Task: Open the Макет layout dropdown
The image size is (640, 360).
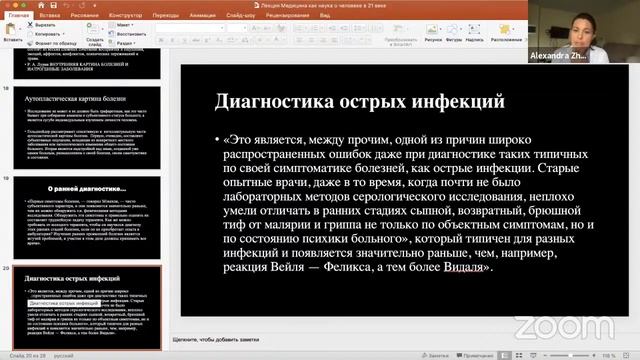Action: [x=121, y=25]
